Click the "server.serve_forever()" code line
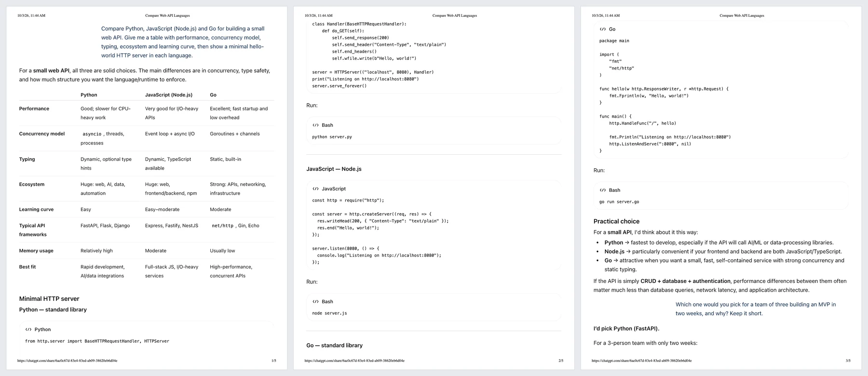This screenshot has width=868, height=376. (339, 86)
